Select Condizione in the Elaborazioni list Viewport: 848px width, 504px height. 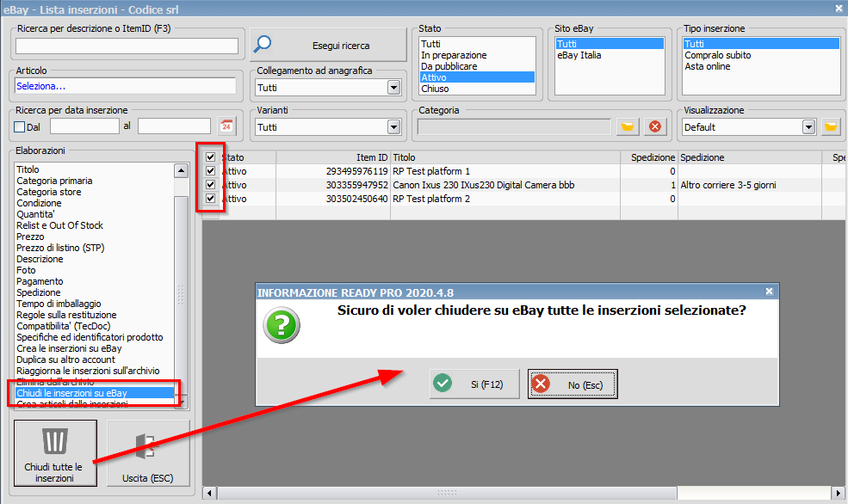[x=94, y=203]
